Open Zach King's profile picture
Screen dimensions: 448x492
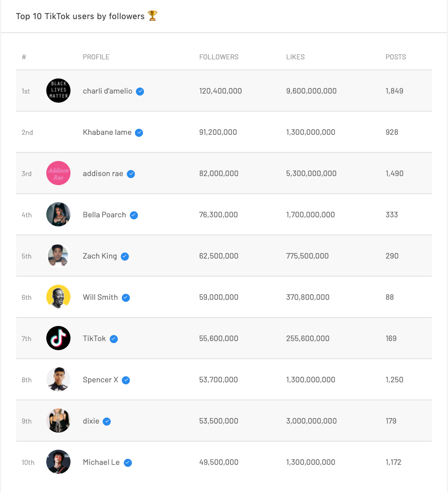(x=58, y=256)
